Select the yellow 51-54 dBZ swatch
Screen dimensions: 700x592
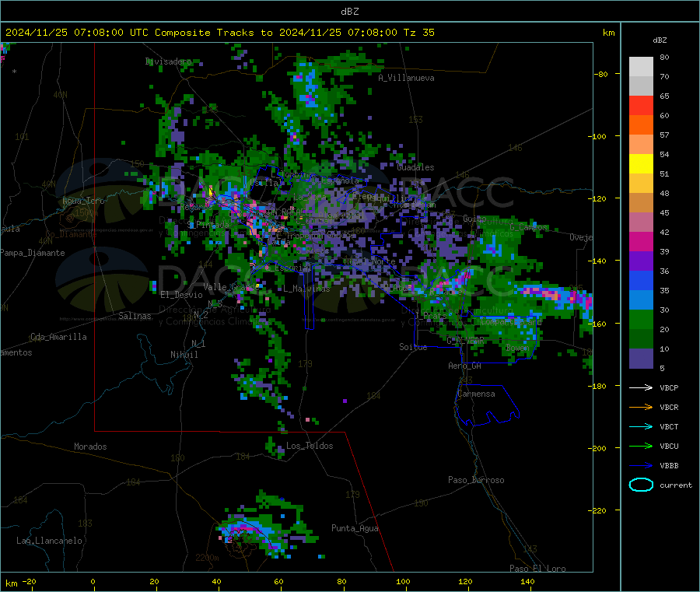641,164
